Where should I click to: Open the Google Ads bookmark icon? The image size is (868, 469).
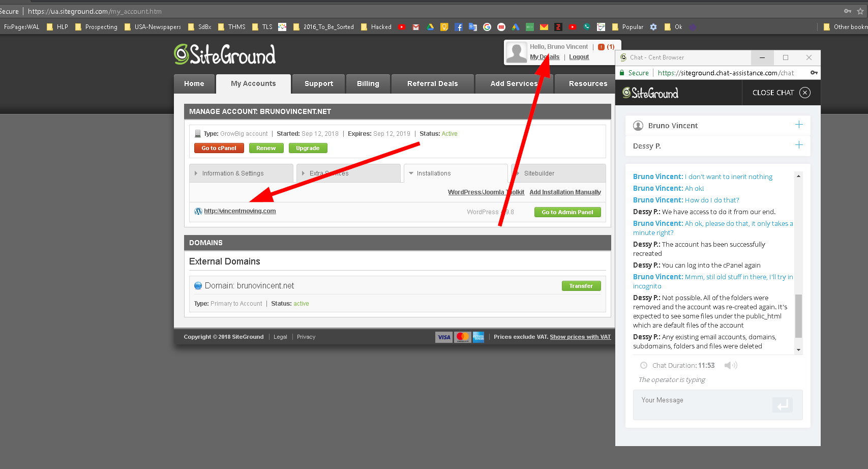pyautogui.click(x=516, y=27)
